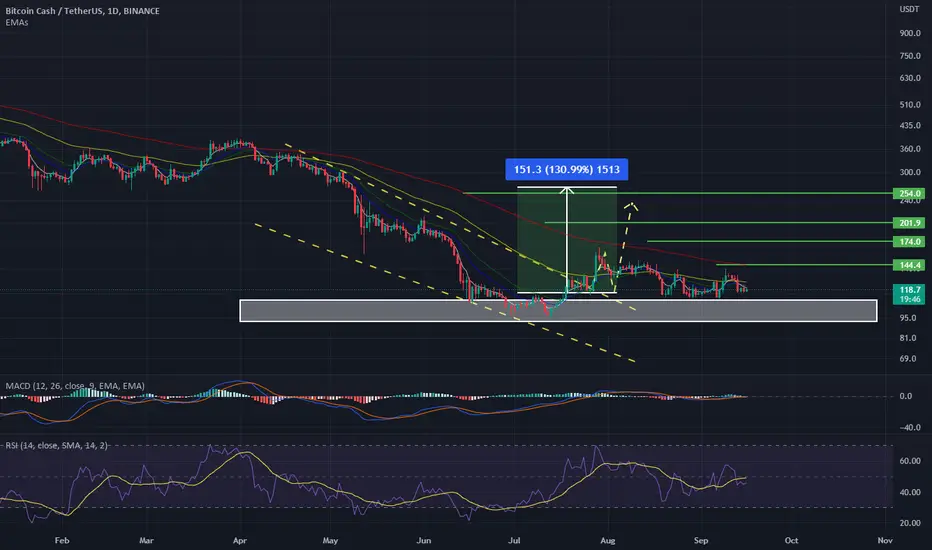
Task: Click the 95.0 price axis value
Action: [x=908, y=318]
